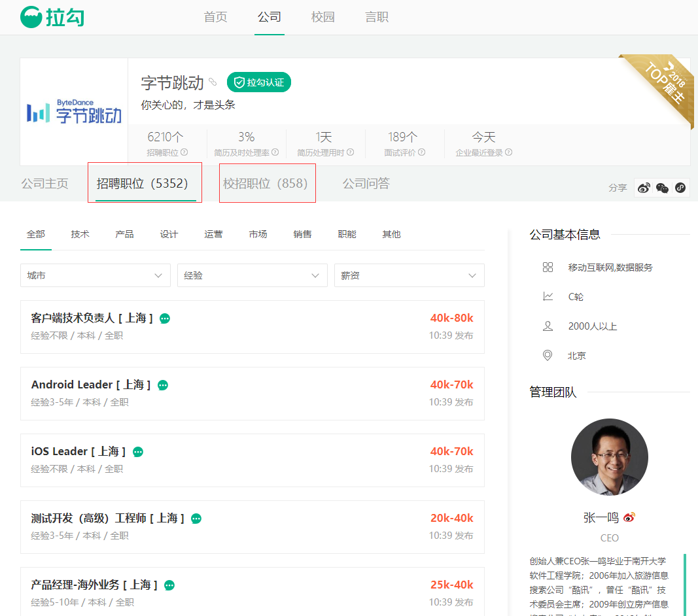Go to 首页 in top navigation
Viewport: 698px width, 616px height.
(215, 17)
